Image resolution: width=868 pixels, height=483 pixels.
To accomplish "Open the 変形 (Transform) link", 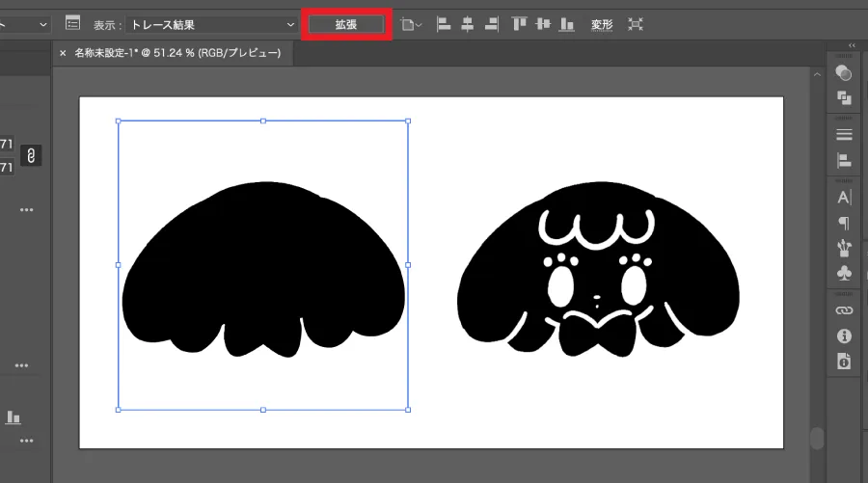I will [602, 25].
